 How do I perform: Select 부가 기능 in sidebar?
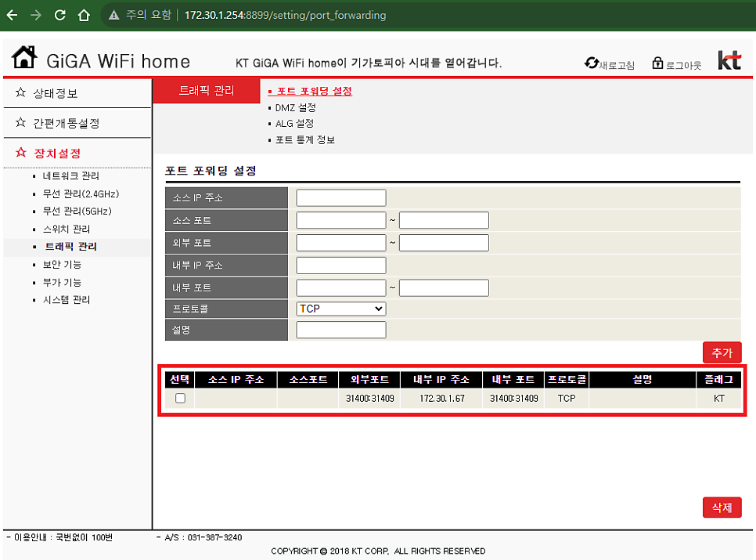[x=62, y=282]
